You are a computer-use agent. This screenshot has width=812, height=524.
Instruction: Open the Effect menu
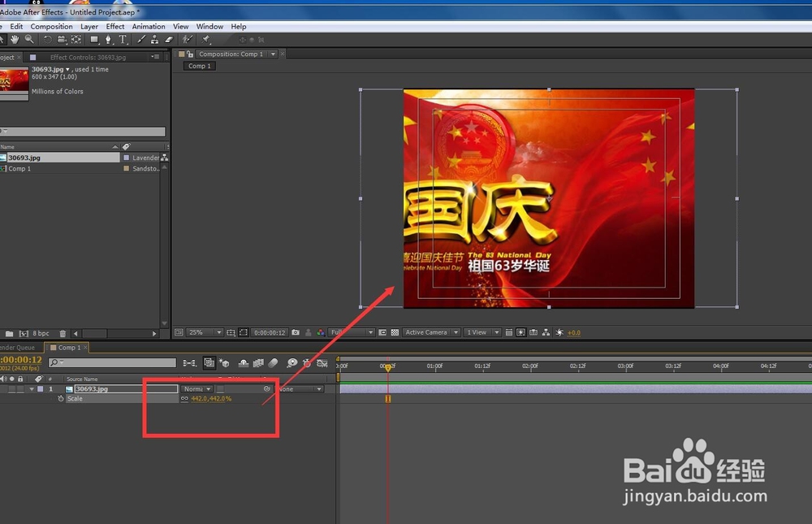coord(115,27)
